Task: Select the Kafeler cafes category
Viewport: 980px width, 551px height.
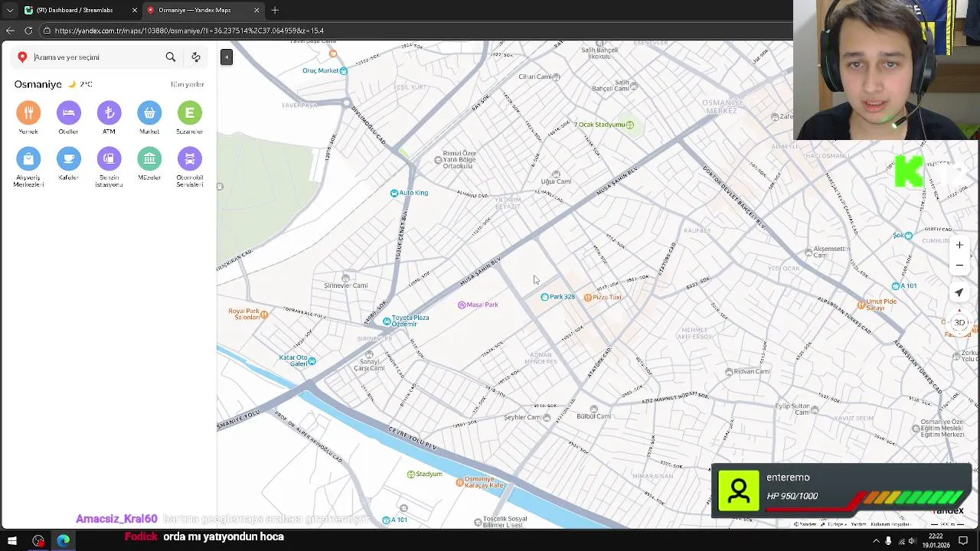Action: (x=68, y=159)
